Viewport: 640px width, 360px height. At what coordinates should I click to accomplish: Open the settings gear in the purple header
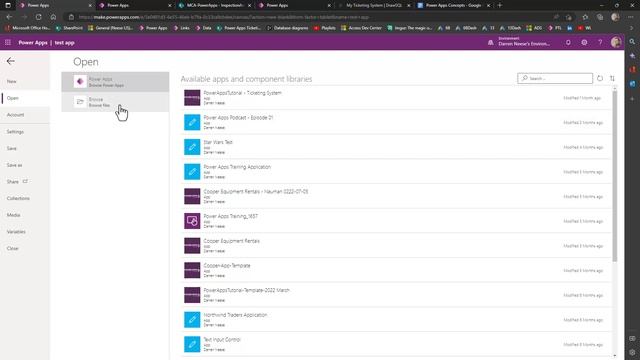coord(584,42)
